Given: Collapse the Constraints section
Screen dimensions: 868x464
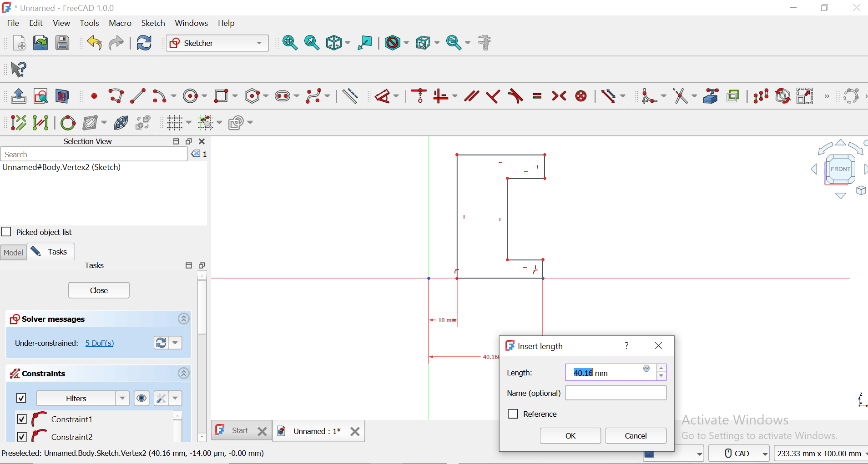Looking at the screenshot, I should point(184,373).
